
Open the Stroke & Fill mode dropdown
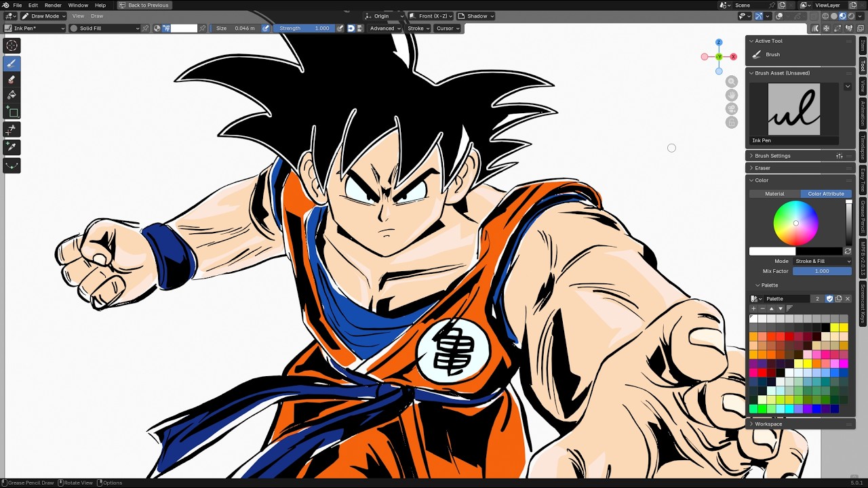click(x=822, y=261)
